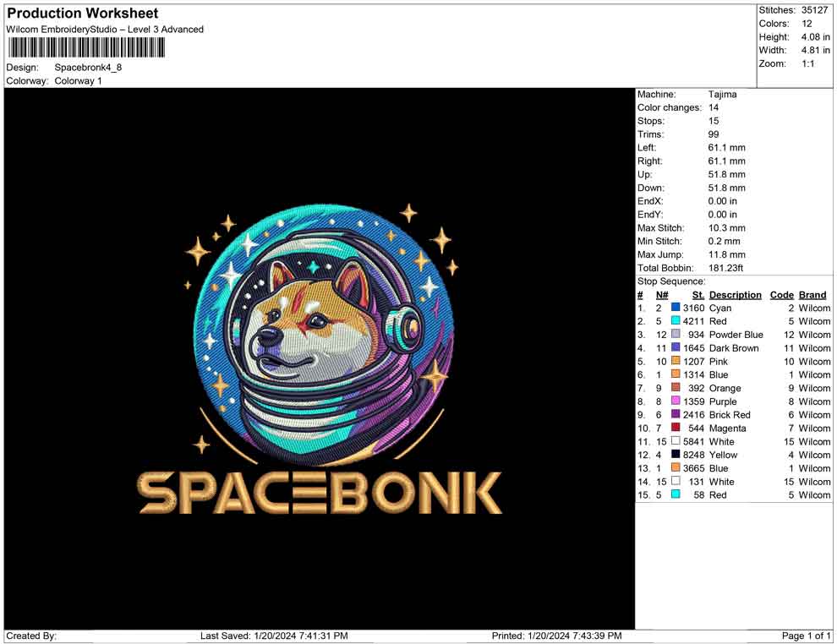Click the Pink row color swatch
The height and width of the screenshot is (644, 837).
pyautogui.click(x=676, y=362)
